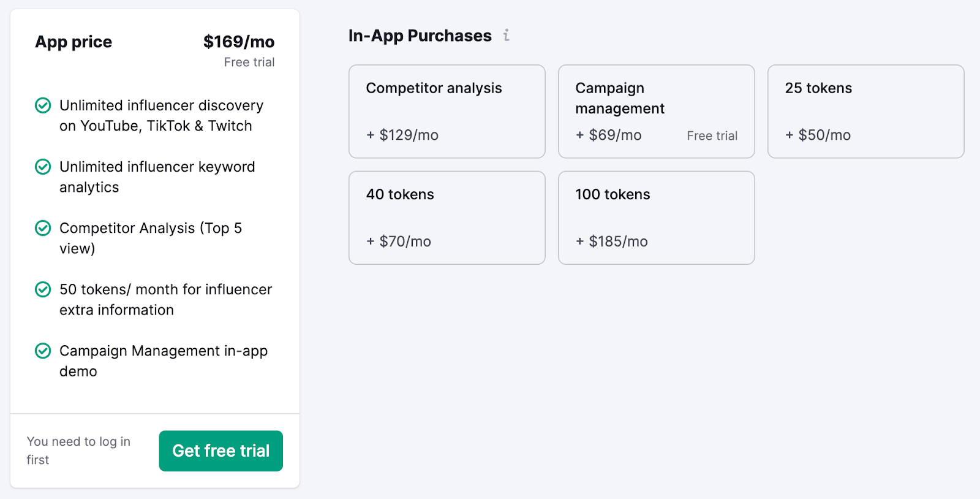Select the 40 tokens purchase option

447,218
